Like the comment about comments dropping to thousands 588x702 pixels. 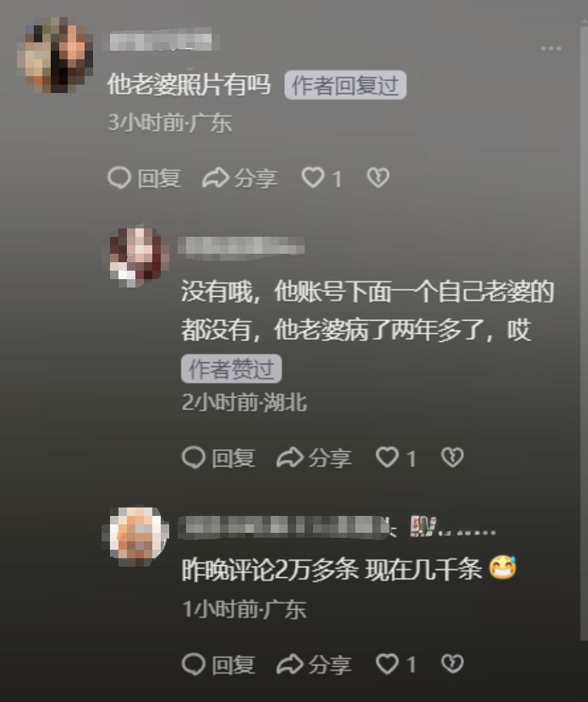[387, 664]
